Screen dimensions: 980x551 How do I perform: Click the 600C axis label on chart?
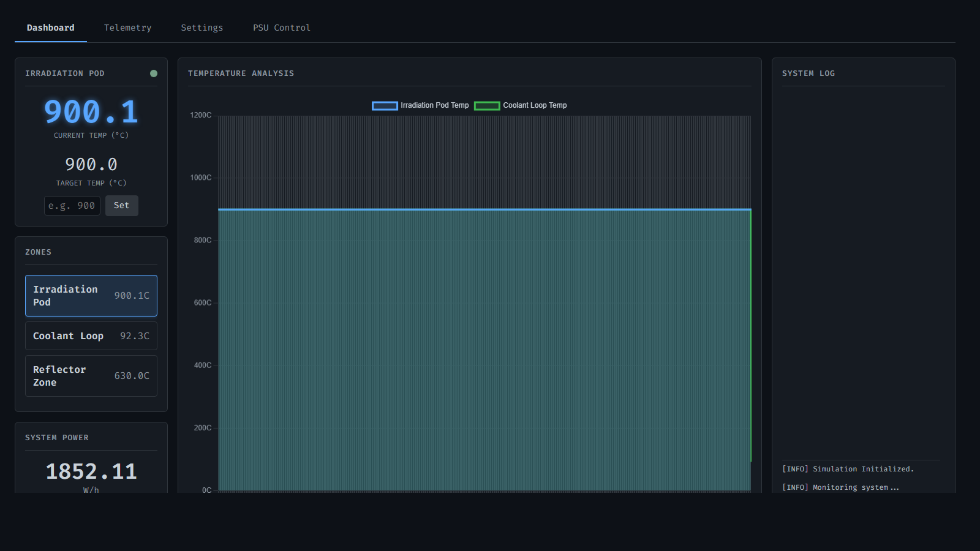pyautogui.click(x=203, y=302)
